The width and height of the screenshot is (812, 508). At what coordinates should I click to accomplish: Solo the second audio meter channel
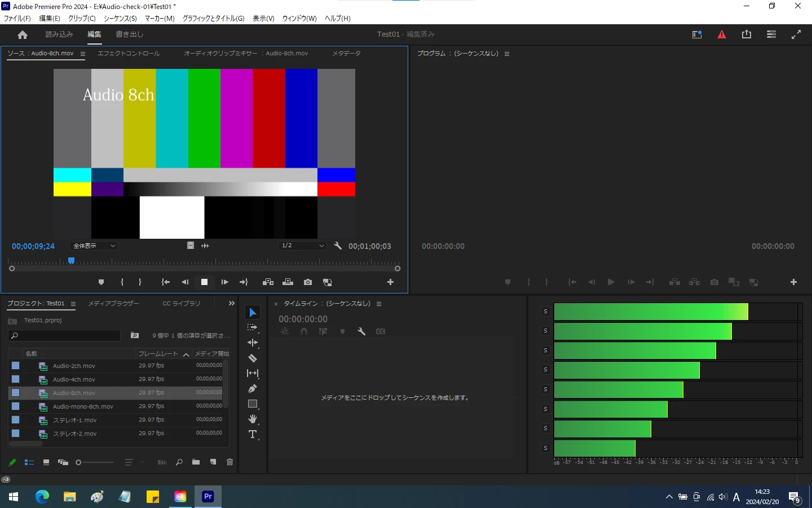click(x=545, y=331)
